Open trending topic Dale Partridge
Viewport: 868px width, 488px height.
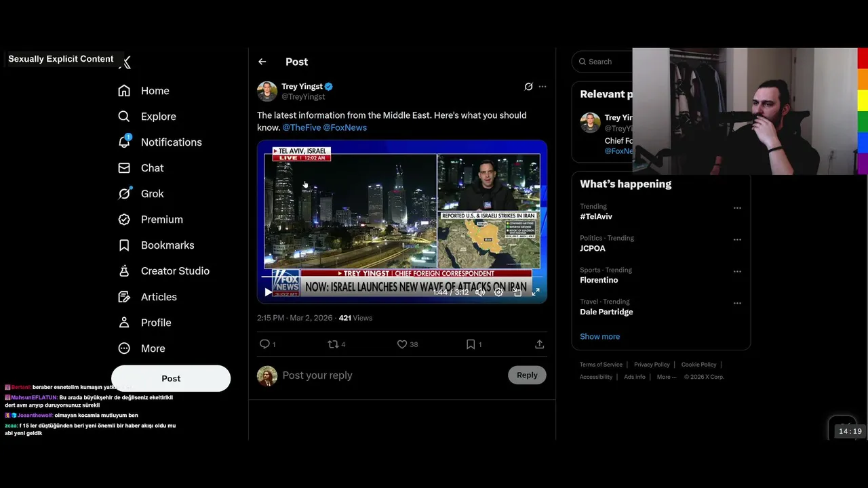coord(606,312)
